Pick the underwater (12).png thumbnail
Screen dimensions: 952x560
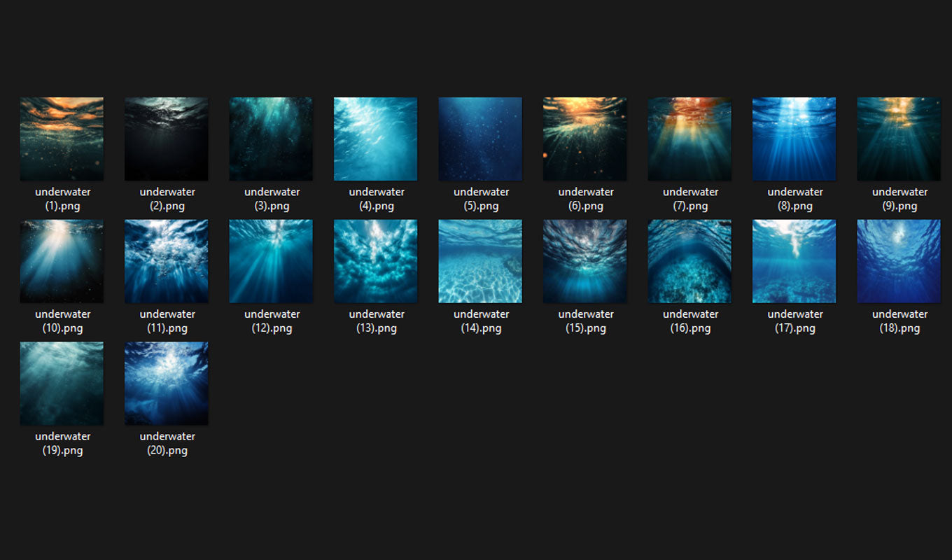[271, 261]
